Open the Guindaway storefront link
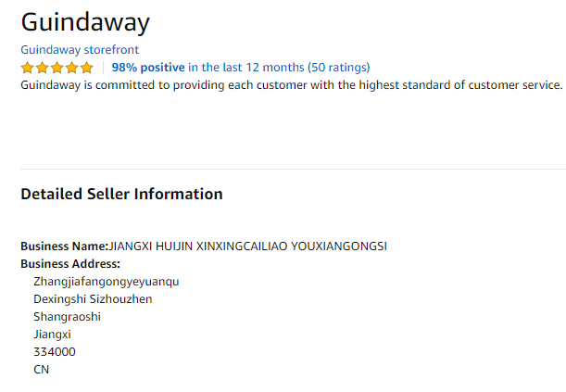This screenshot has height=392, width=566. point(80,50)
